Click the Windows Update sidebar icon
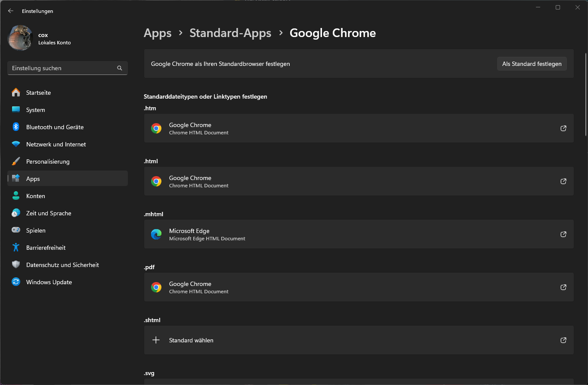This screenshot has width=588, height=385. (x=16, y=282)
